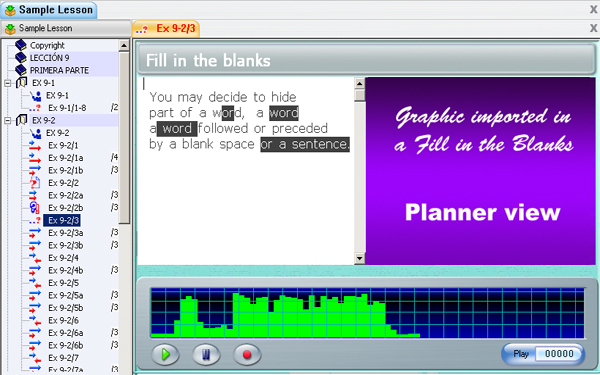The height and width of the screenshot is (375, 600).
Task: Click the book icon next to LECCIÓN 9
Action: point(21,58)
